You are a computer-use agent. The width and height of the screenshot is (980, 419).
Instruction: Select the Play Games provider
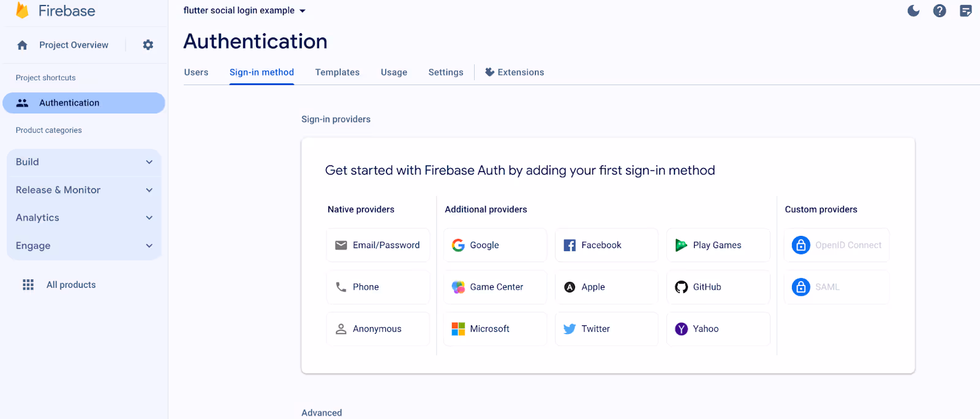tap(718, 245)
